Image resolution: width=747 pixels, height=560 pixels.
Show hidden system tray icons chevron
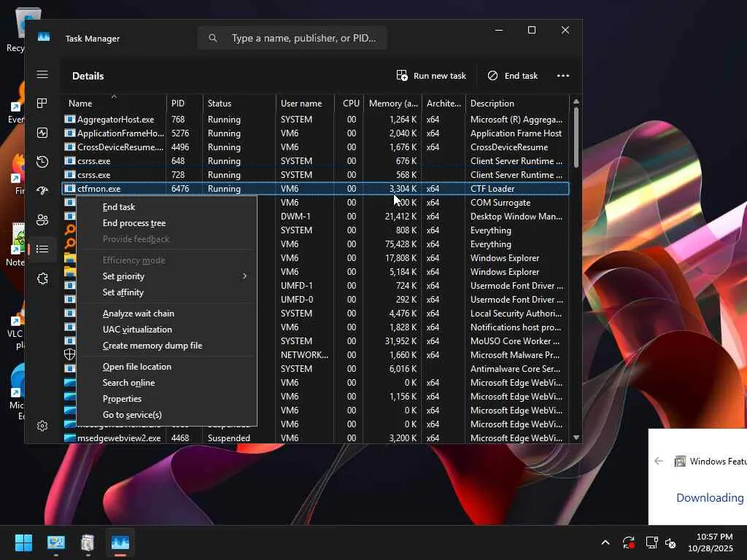605,543
